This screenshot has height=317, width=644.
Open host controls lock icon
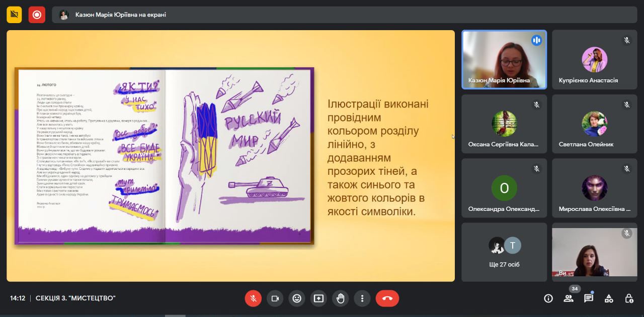(x=629, y=298)
